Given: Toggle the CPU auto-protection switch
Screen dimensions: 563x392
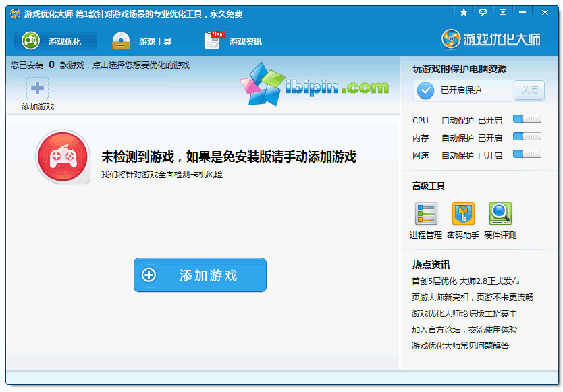Looking at the screenshot, I should pos(527,119).
